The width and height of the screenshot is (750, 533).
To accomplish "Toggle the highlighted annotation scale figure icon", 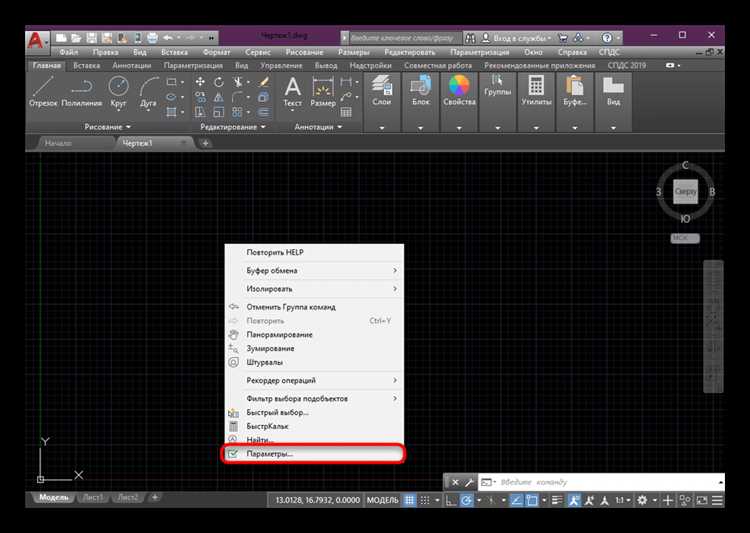I will pos(574,500).
